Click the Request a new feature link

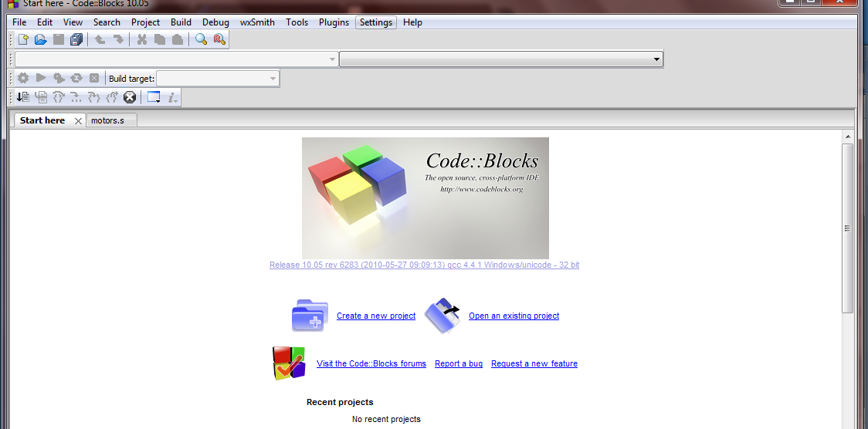click(534, 363)
